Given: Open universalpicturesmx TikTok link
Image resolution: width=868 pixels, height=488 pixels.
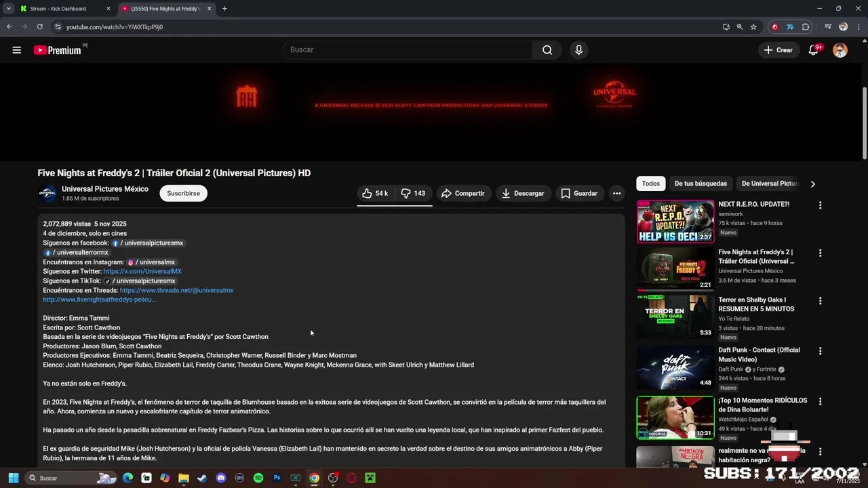Looking at the screenshot, I should tap(140, 281).
